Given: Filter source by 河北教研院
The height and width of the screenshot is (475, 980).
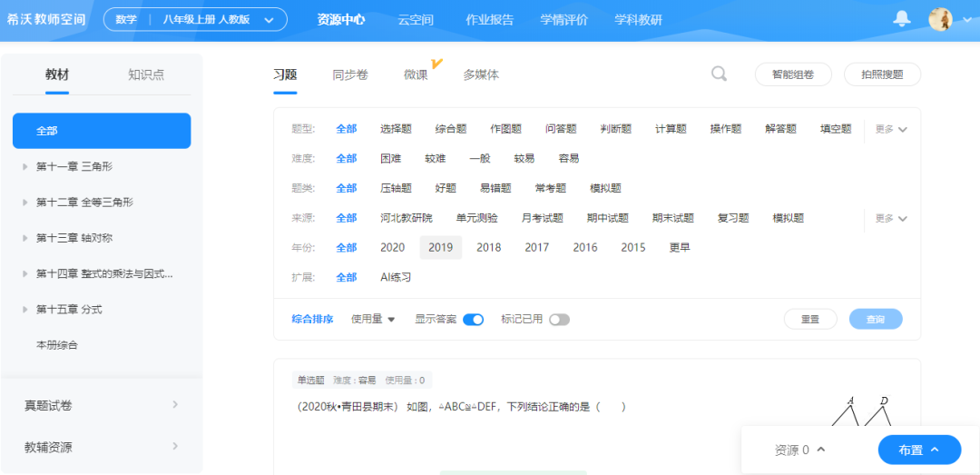Looking at the screenshot, I should (x=407, y=218).
